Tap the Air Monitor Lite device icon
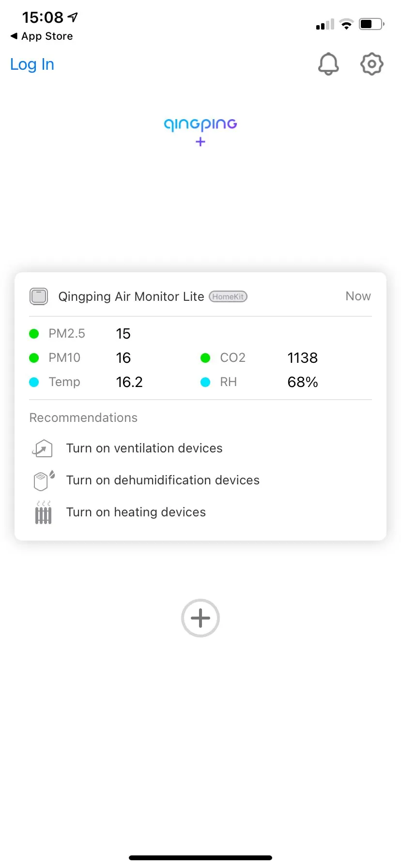401x868 pixels. (39, 296)
